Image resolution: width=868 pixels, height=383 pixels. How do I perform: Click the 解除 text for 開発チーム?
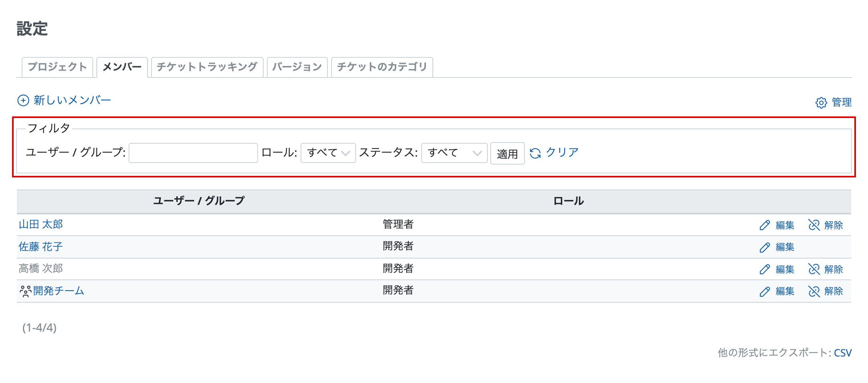click(x=833, y=291)
